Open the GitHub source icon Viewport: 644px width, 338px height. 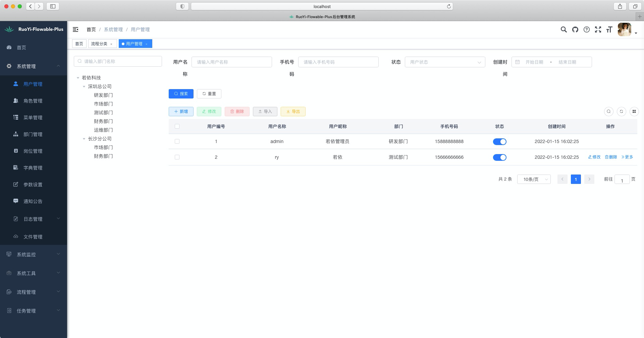pos(575,29)
